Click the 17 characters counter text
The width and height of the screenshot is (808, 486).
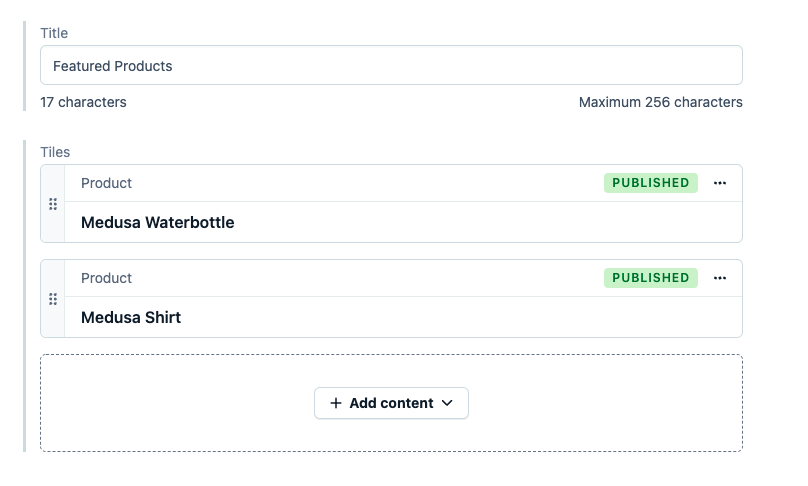(83, 102)
